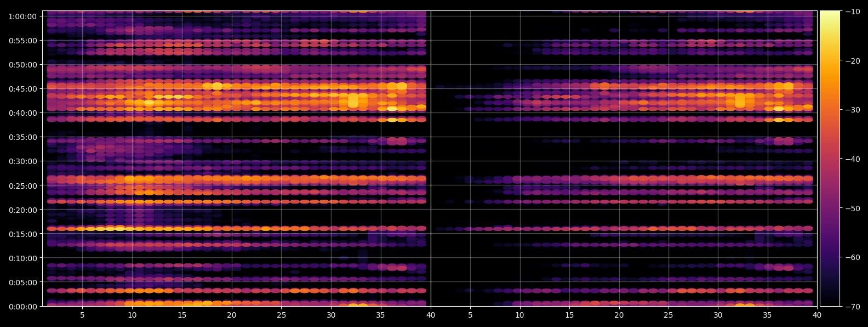Click the inferno colorbar gradient strip

[x=830, y=159]
